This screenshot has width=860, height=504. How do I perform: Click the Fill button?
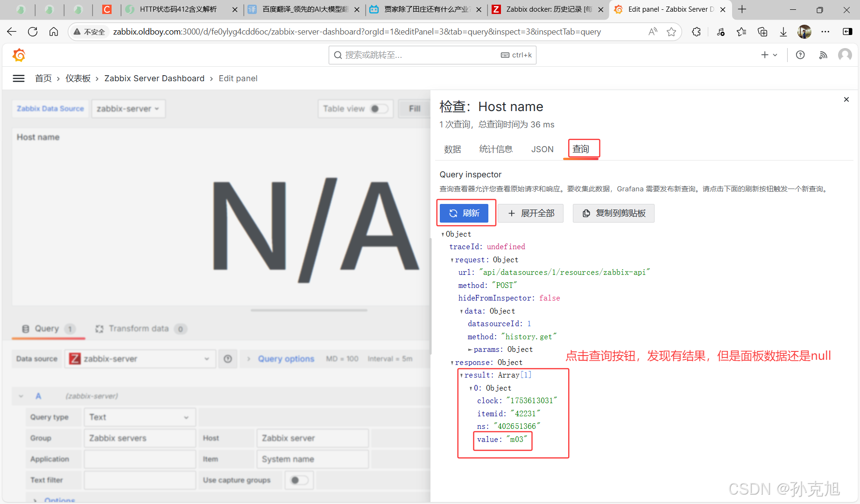414,109
